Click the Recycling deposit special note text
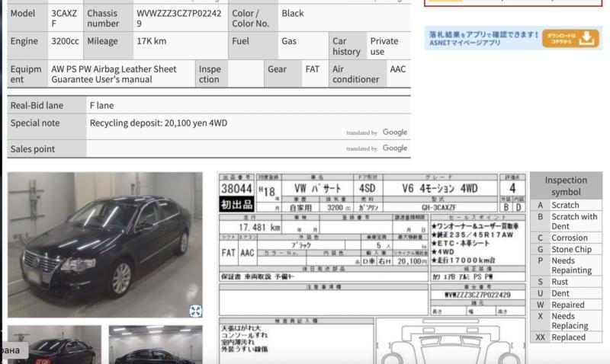The image size is (610, 364). point(159,123)
